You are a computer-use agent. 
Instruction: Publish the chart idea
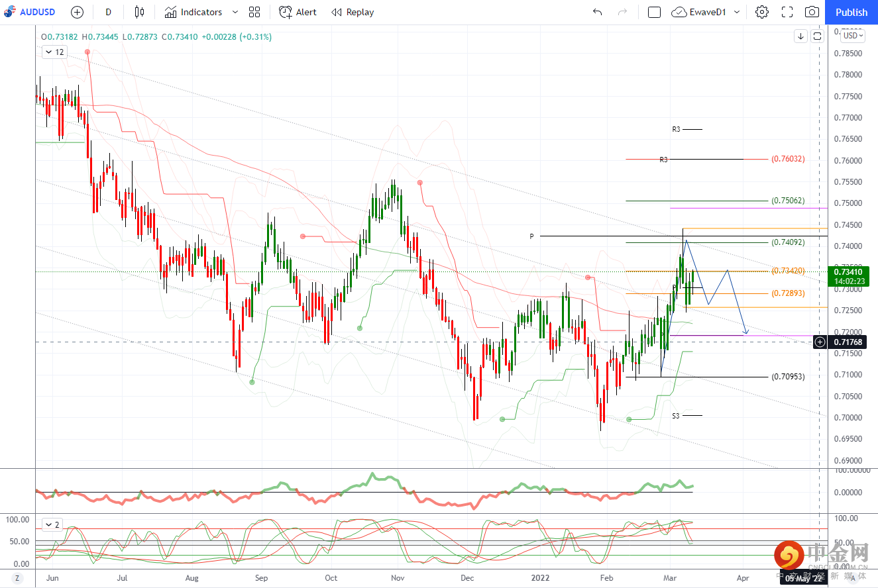coord(851,12)
